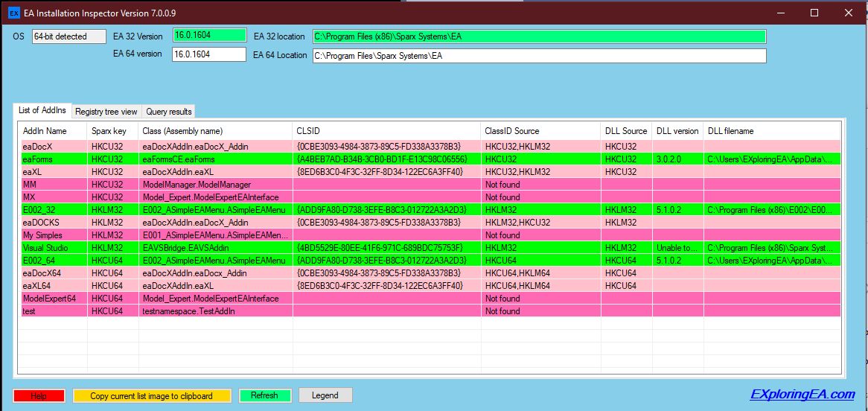Click the green Refresh button
Viewport: 868px width, 411px height.
[264, 395]
